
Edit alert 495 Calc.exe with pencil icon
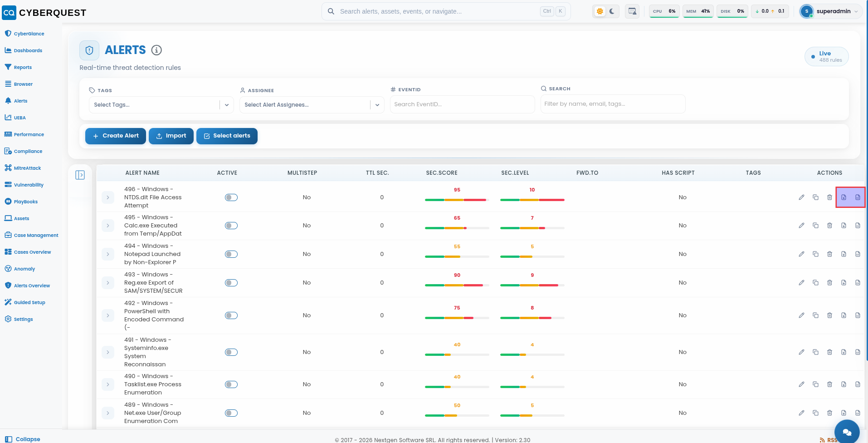(x=802, y=226)
